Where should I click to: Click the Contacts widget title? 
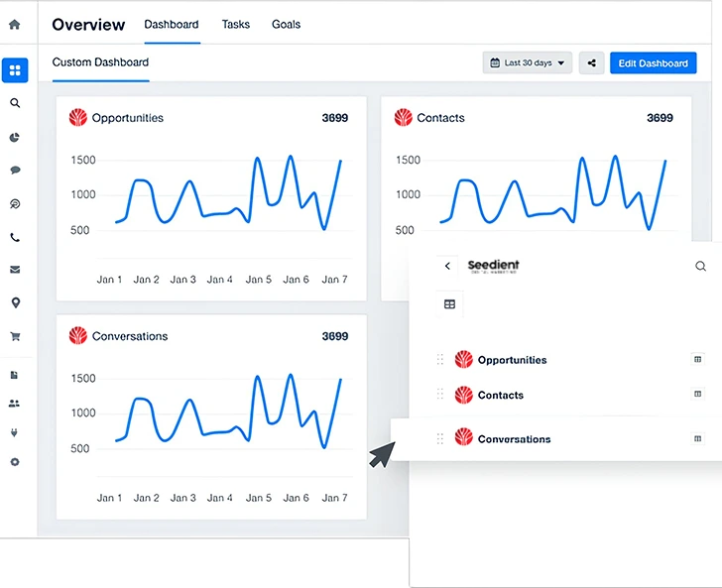point(440,118)
